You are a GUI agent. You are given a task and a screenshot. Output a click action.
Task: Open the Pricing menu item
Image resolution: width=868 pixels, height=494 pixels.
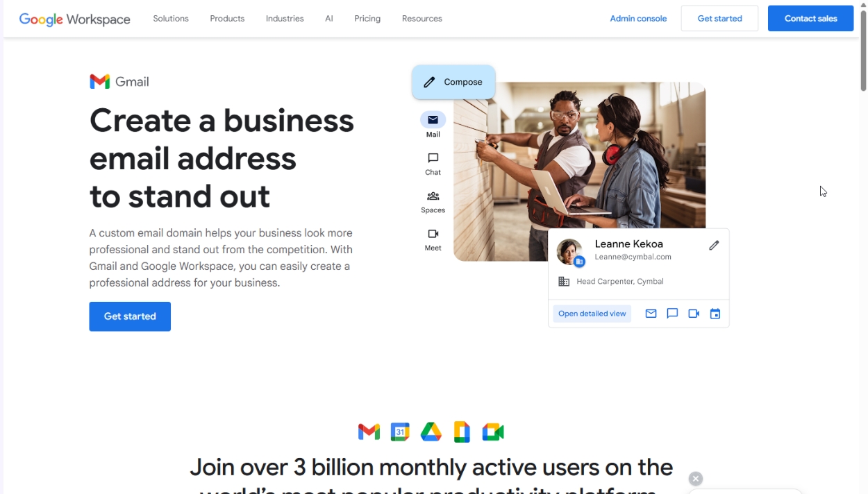point(367,19)
